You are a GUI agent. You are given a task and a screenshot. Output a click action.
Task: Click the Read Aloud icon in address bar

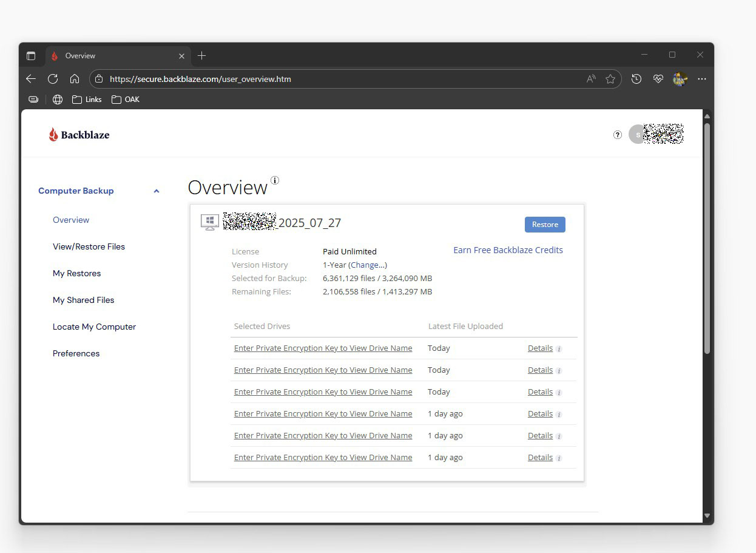[x=590, y=79]
